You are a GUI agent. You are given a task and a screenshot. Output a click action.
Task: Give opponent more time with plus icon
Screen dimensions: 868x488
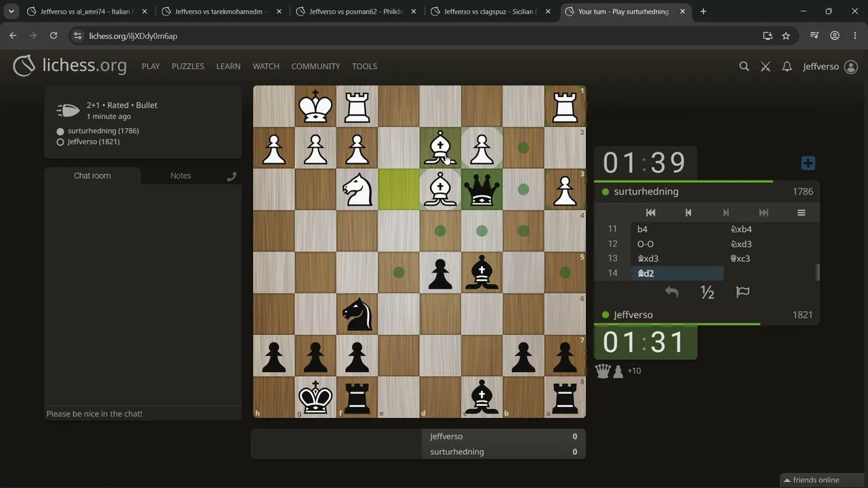pyautogui.click(x=808, y=163)
